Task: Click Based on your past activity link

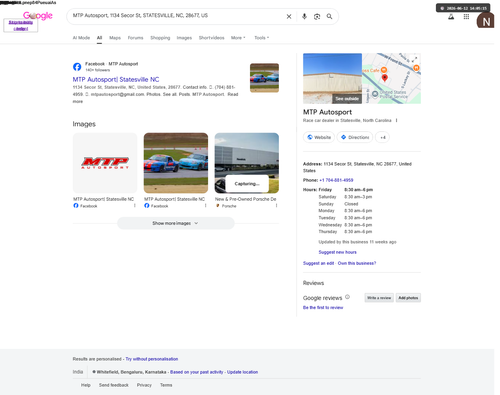Action: (197, 372)
